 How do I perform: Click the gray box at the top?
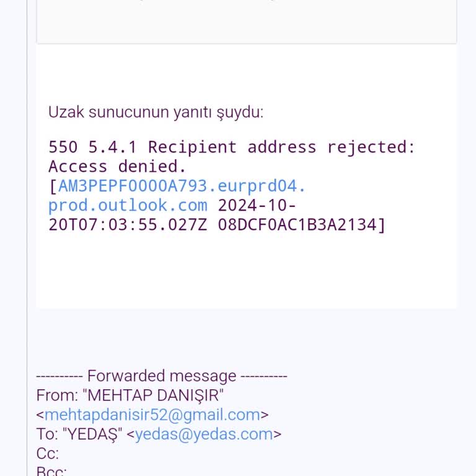click(x=247, y=22)
